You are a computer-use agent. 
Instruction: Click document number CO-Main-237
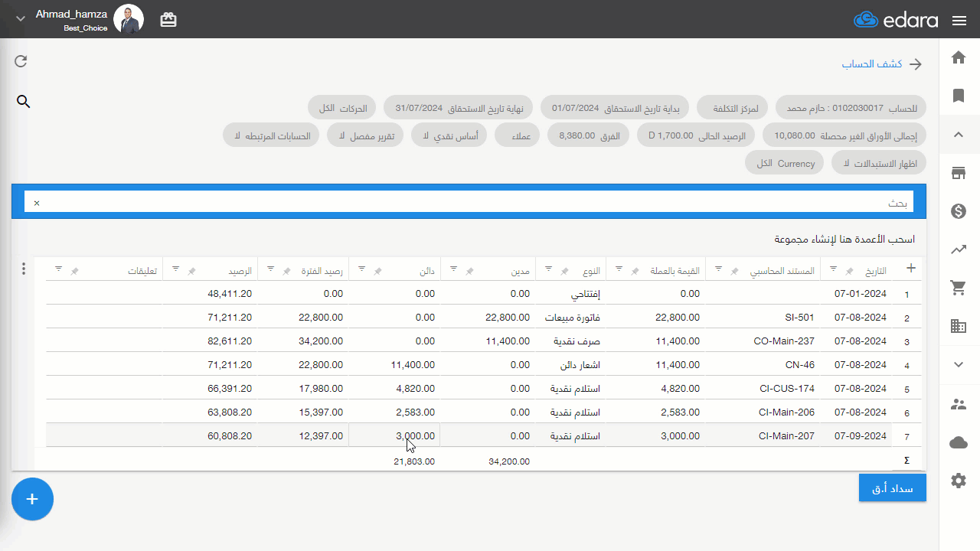click(x=784, y=341)
